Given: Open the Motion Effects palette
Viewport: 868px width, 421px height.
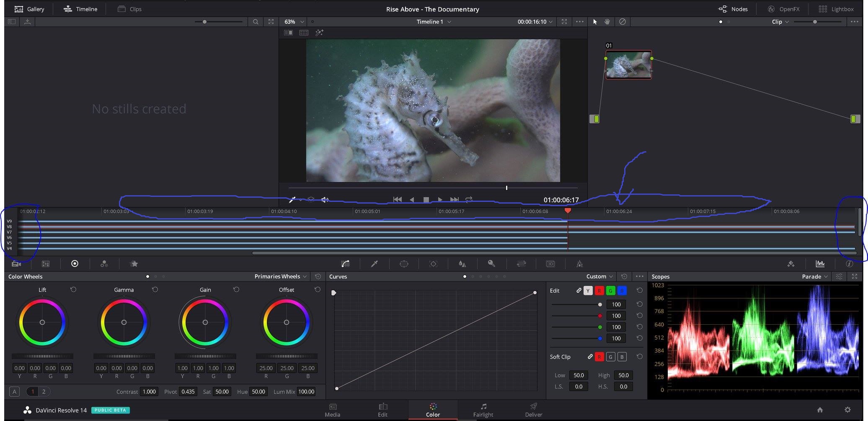Looking at the screenshot, I should pyautogui.click(x=134, y=263).
